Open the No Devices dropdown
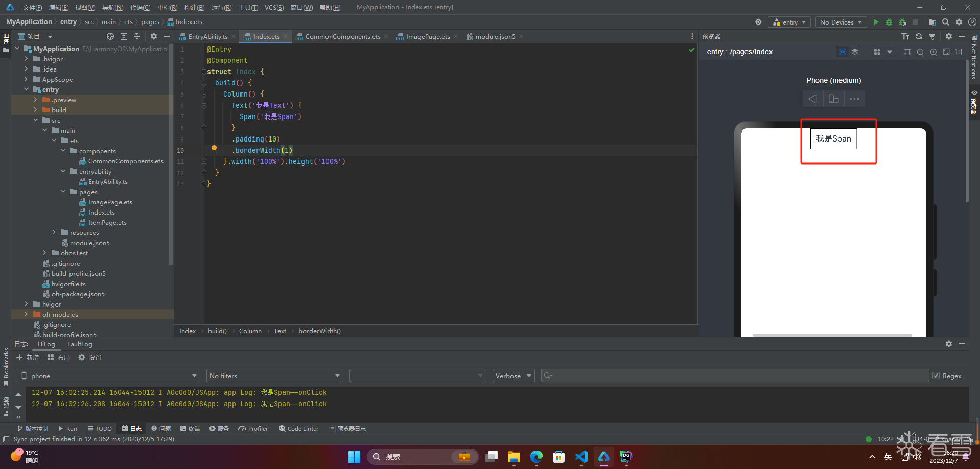This screenshot has height=469, width=980. (841, 22)
